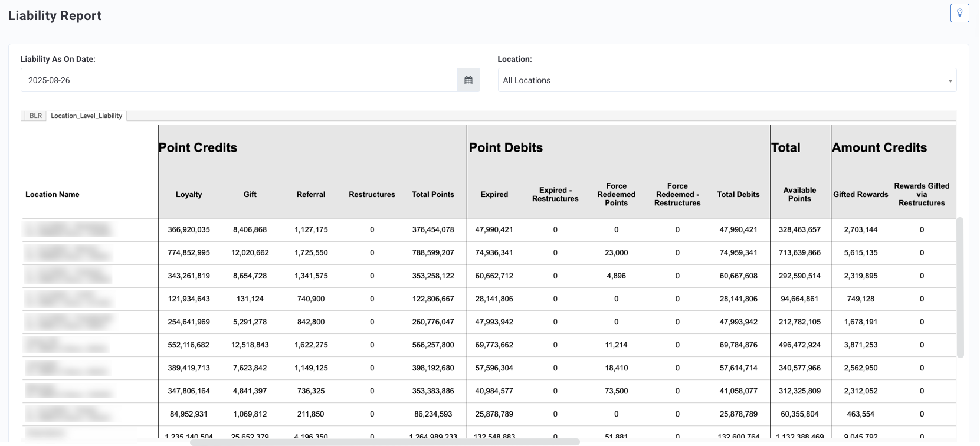Click the vertical table scrollbar

tap(960, 287)
